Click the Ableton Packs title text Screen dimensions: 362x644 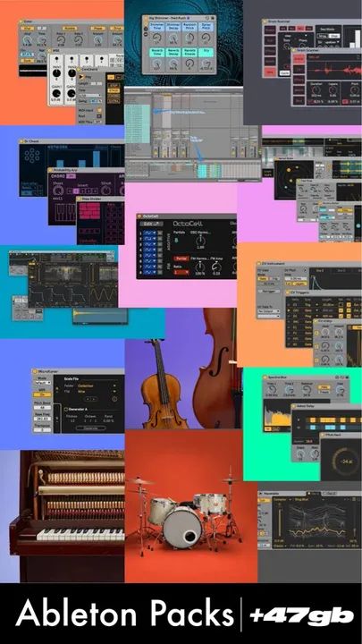(x=125, y=614)
